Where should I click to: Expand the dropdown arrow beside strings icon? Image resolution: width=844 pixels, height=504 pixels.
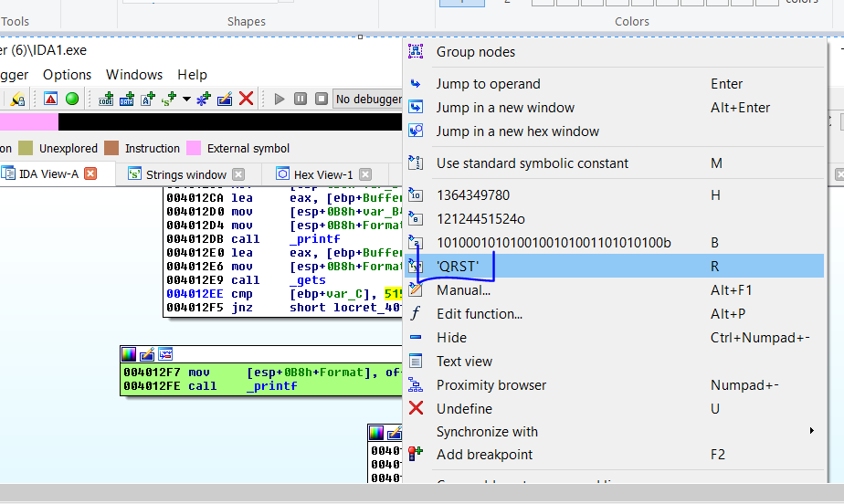click(x=186, y=99)
